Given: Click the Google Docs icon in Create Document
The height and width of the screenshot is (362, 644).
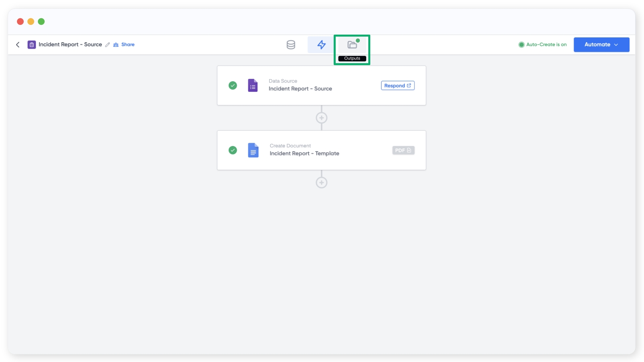Looking at the screenshot, I should (x=253, y=150).
